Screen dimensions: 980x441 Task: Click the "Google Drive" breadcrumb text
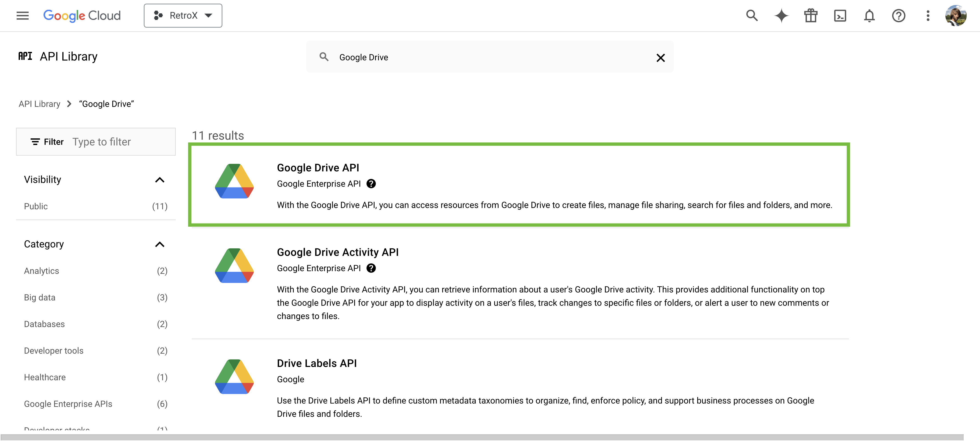click(107, 104)
